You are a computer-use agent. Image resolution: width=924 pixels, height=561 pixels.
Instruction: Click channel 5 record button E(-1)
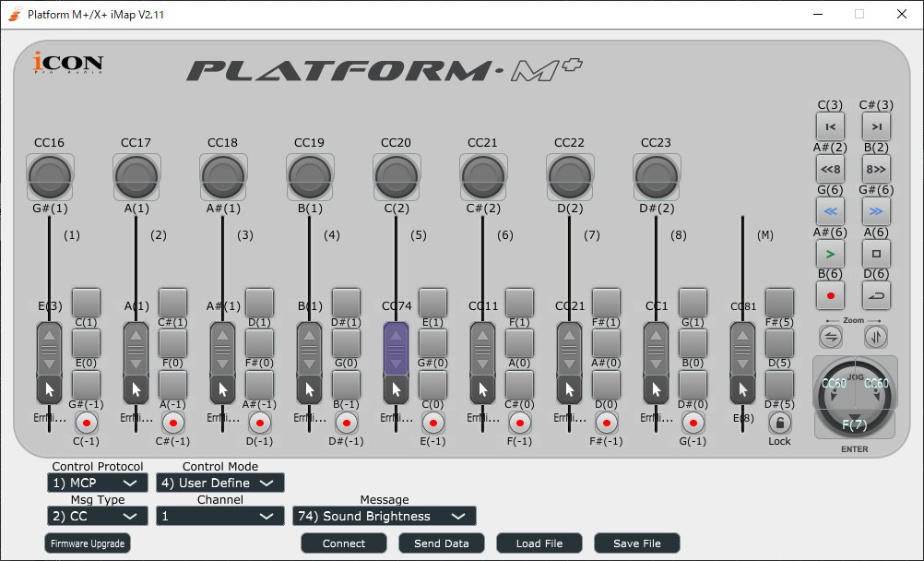[433, 423]
